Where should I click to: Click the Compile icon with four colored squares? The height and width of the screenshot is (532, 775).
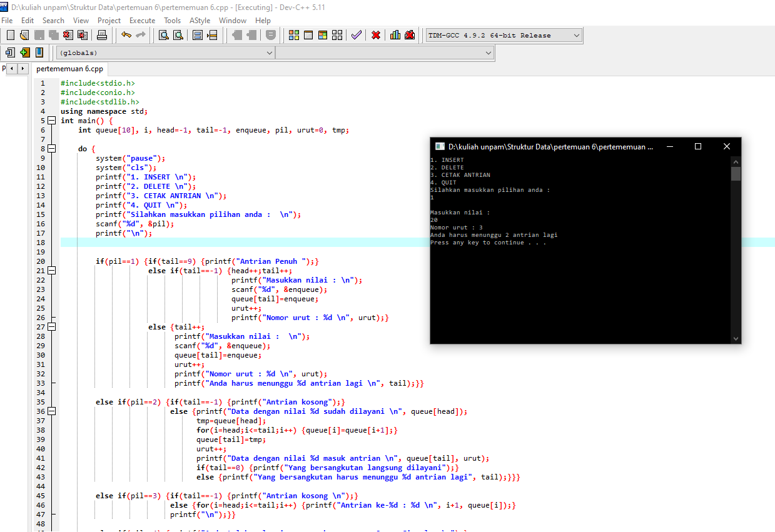point(294,35)
